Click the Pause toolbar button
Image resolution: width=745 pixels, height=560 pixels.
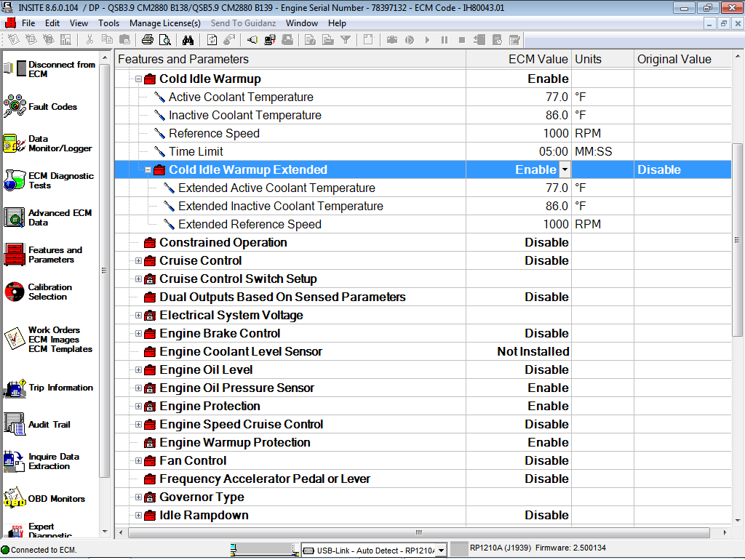445,40
